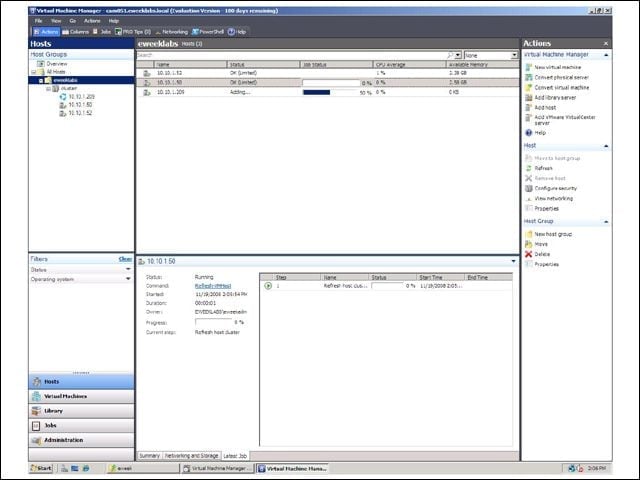
Task: Open the Jobs toolbar button
Action: tap(102, 32)
